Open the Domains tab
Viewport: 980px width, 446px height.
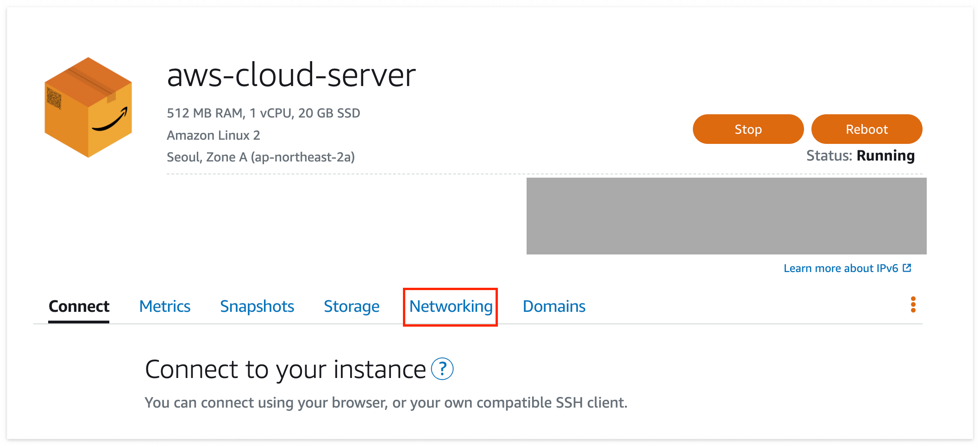554,306
